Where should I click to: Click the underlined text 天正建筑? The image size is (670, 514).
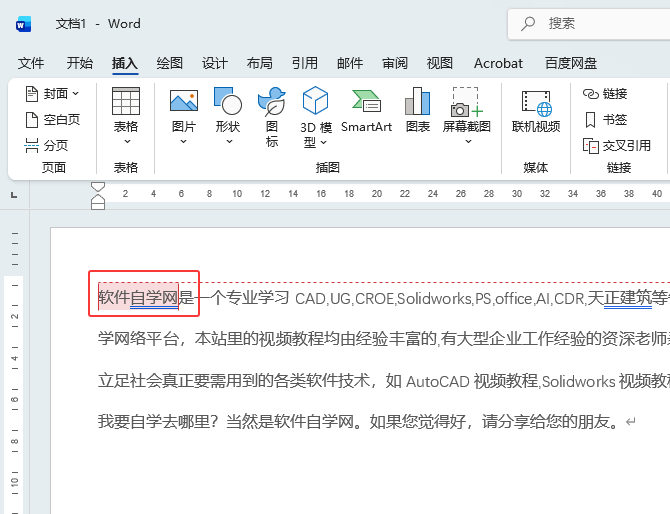point(620,298)
